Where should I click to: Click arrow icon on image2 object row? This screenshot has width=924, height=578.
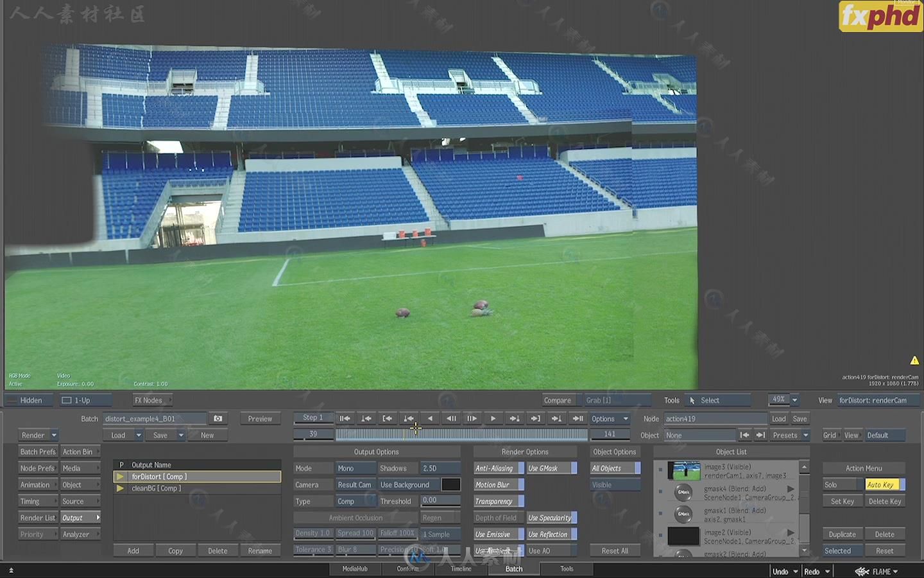pyautogui.click(x=791, y=533)
